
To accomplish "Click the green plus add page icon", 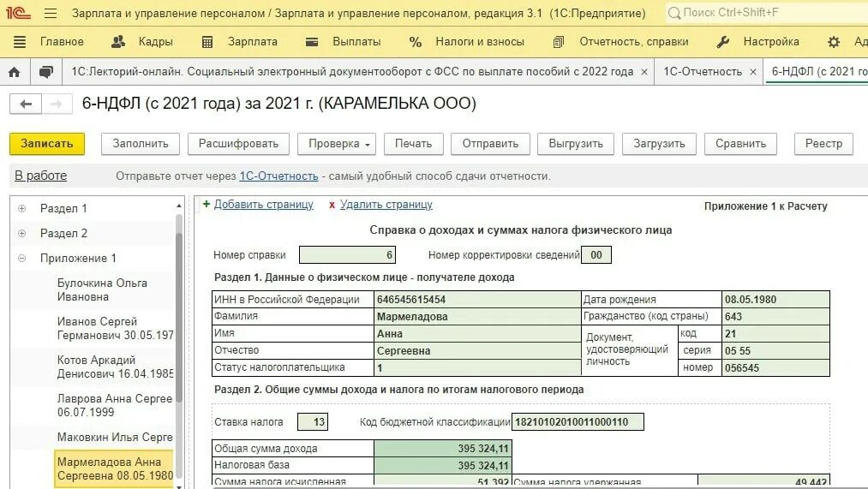I will (207, 204).
